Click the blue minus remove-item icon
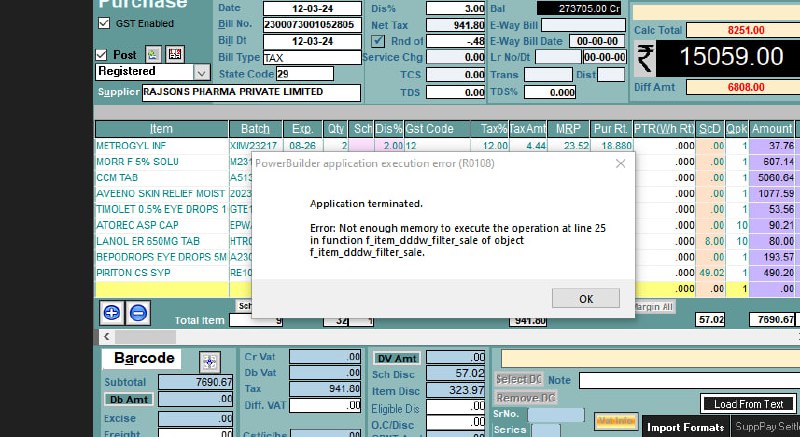The height and width of the screenshot is (437, 800). pyautogui.click(x=139, y=311)
